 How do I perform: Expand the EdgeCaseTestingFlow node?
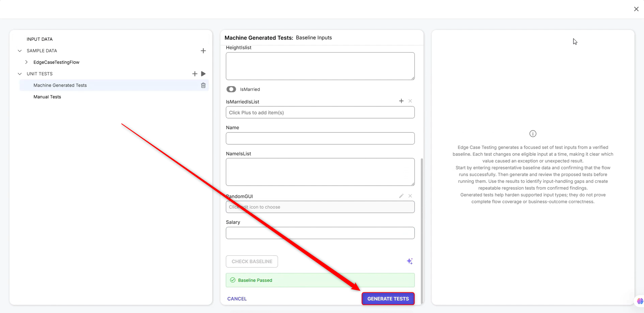pyautogui.click(x=26, y=62)
